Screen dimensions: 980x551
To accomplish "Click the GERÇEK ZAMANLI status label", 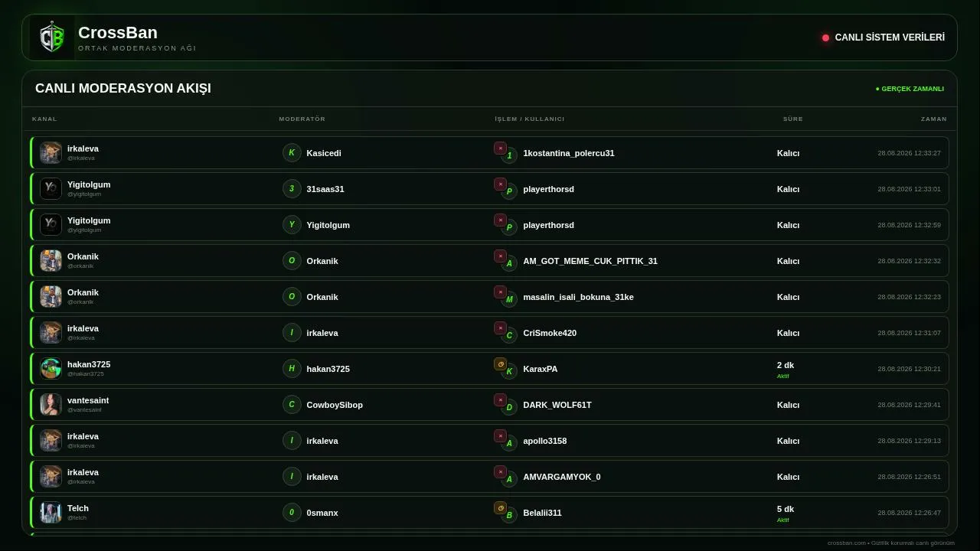I will pyautogui.click(x=910, y=89).
